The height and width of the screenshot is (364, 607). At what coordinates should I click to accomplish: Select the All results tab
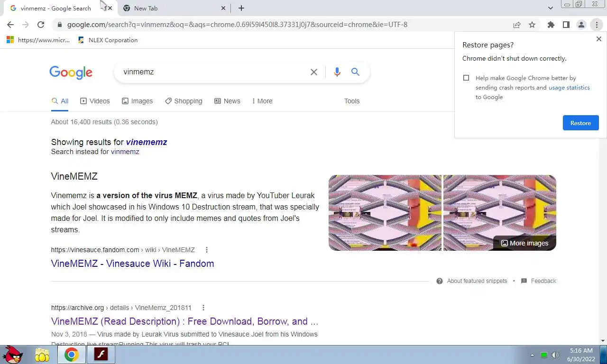[60, 101]
